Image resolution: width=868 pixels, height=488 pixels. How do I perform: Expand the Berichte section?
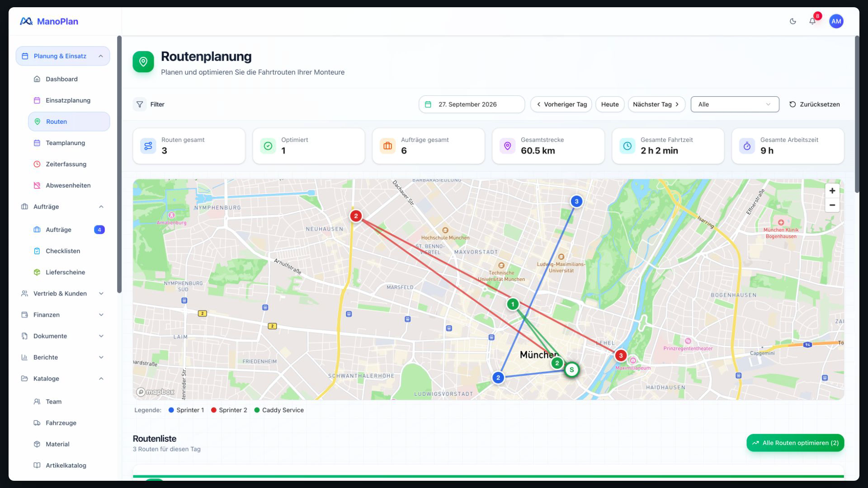[63, 357]
